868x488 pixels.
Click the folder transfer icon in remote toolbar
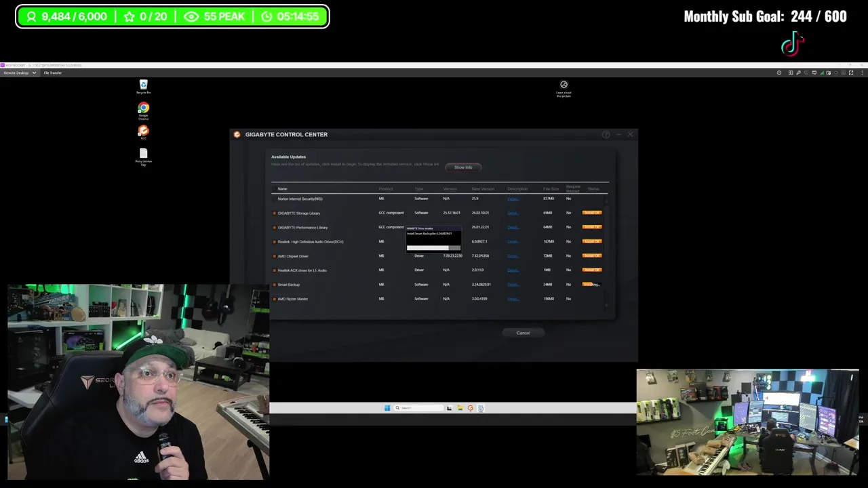(829, 73)
